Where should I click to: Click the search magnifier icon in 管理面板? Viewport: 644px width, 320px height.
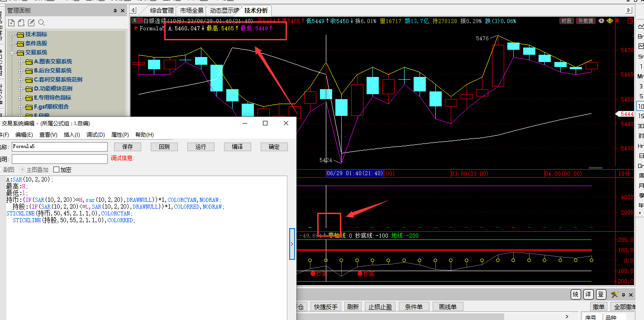point(42,23)
